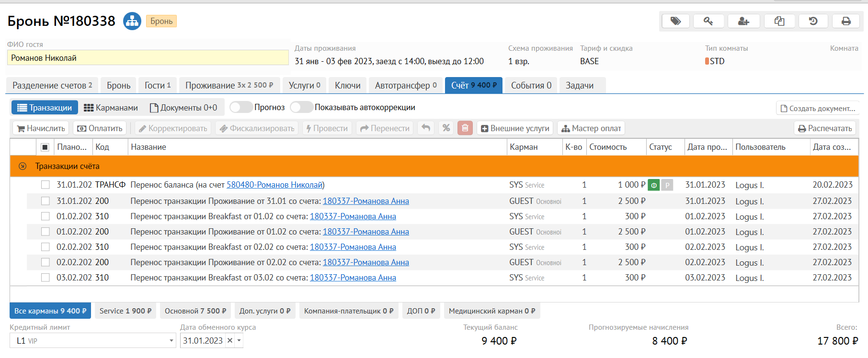Click the add guest icon button
The image size is (868, 358).
(x=743, y=21)
